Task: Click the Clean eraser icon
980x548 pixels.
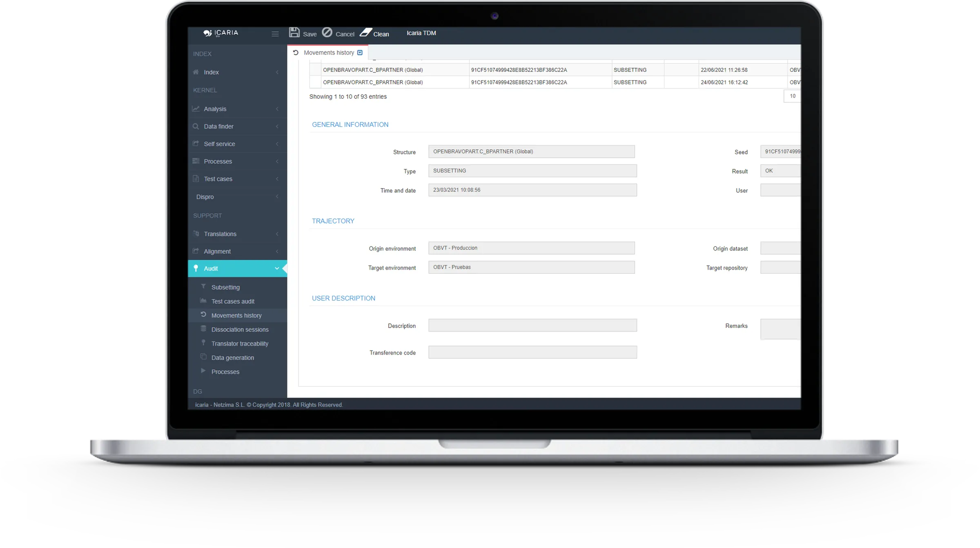Action: (x=365, y=32)
